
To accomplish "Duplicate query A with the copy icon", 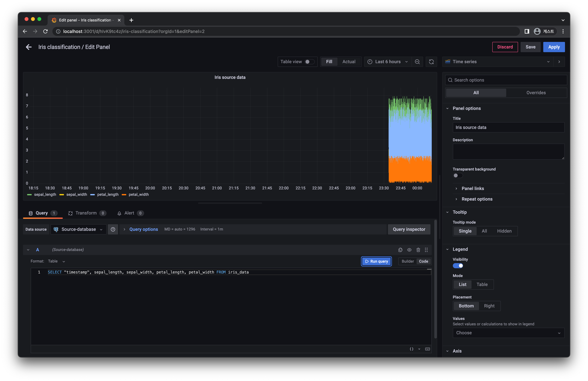I will [x=400, y=250].
